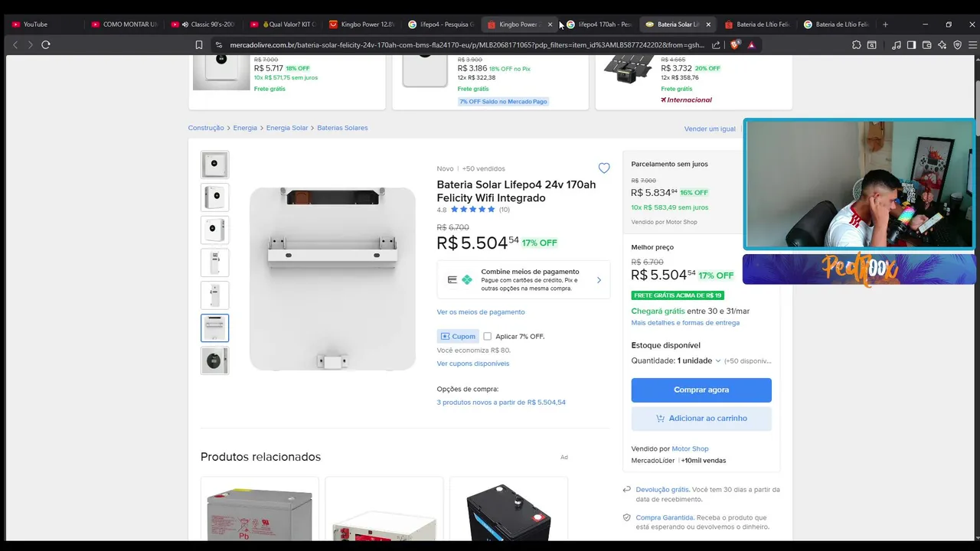This screenshot has height=551, width=980.
Task: Open the solar panel kit R$ 3.732 card
Action: coord(694,82)
